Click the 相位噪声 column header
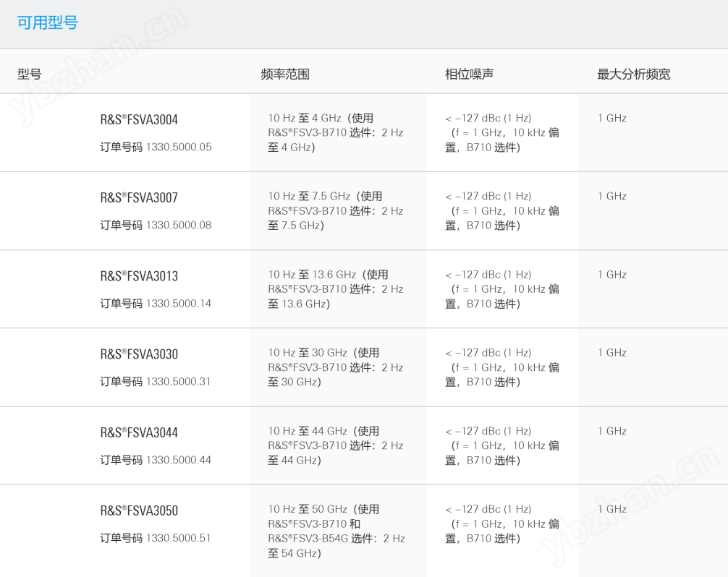 469,74
